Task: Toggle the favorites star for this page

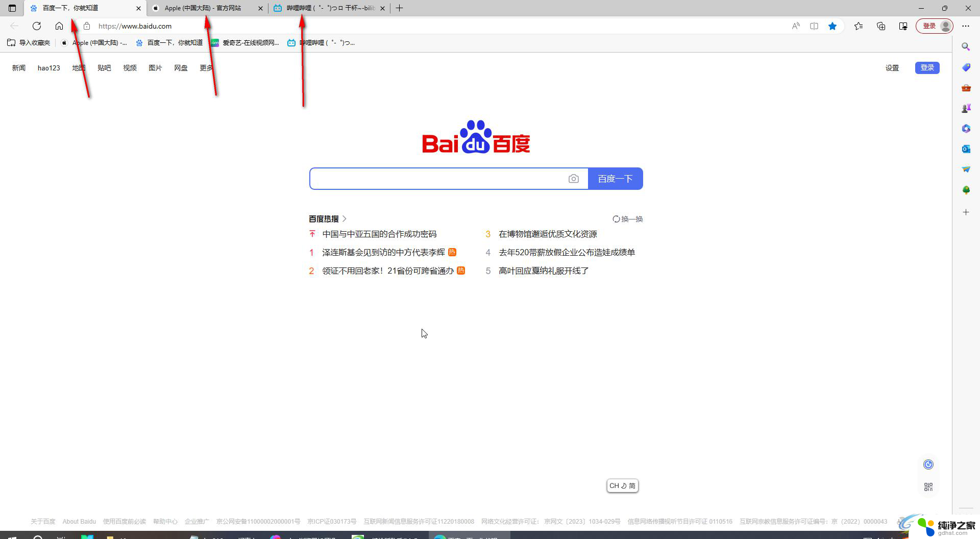Action: (x=832, y=26)
